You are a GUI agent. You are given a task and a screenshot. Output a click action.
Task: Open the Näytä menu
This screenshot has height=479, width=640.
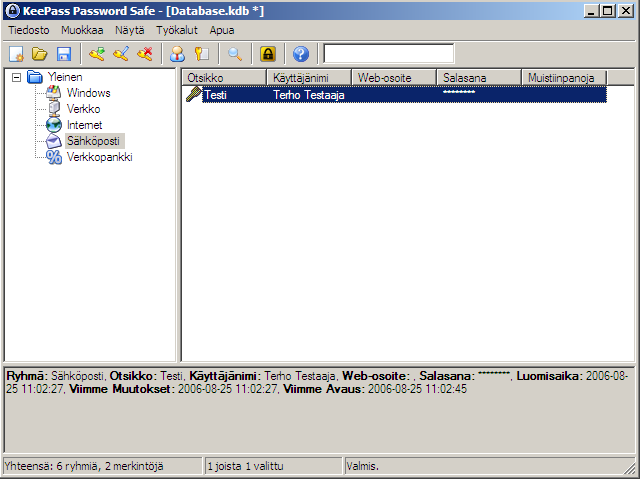tap(129, 30)
